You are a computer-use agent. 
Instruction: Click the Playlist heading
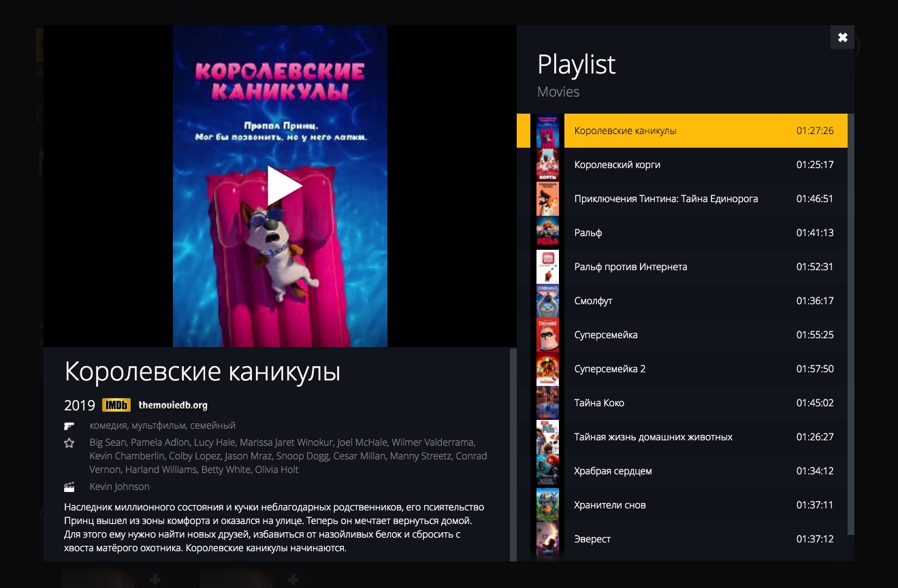577,65
